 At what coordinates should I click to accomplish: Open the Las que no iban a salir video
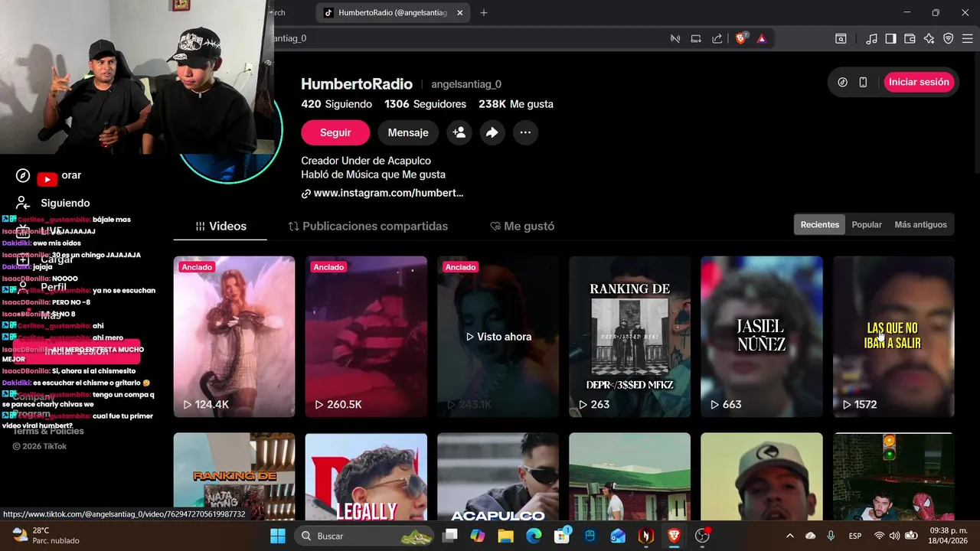pyautogui.click(x=893, y=337)
